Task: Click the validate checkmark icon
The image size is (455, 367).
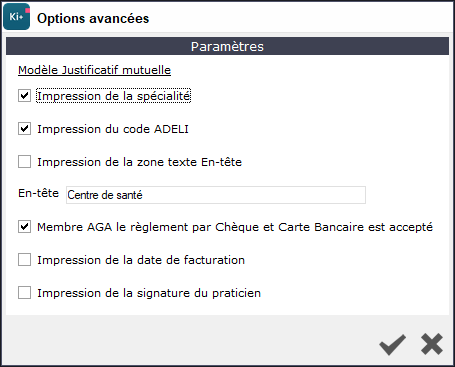Action: point(392,345)
